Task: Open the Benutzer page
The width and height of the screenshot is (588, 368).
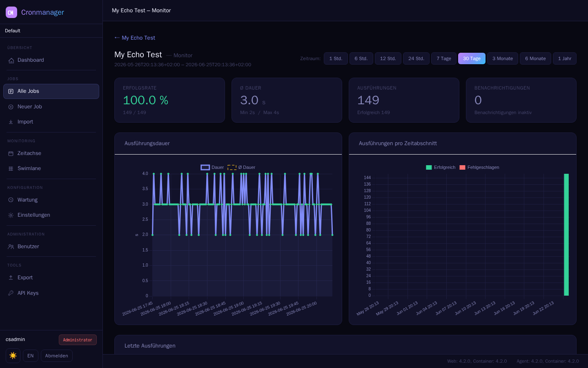Action: click(x=51, y=247)
